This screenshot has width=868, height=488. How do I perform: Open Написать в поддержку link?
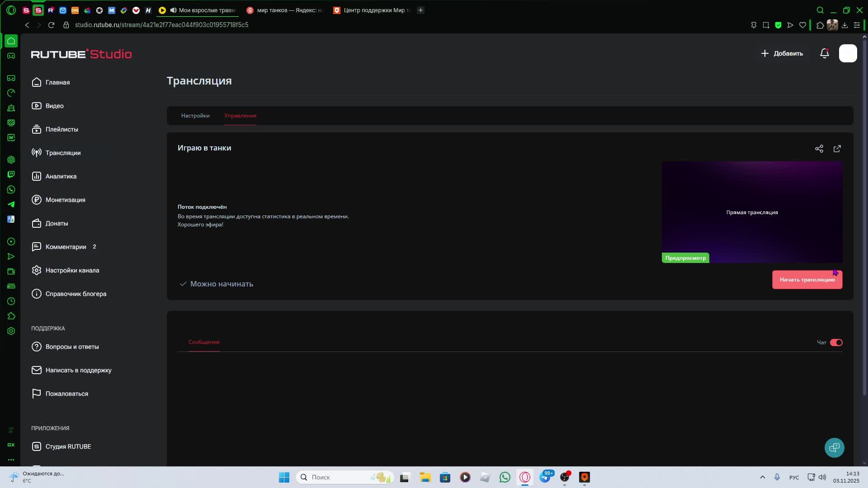tap(78, 370)
